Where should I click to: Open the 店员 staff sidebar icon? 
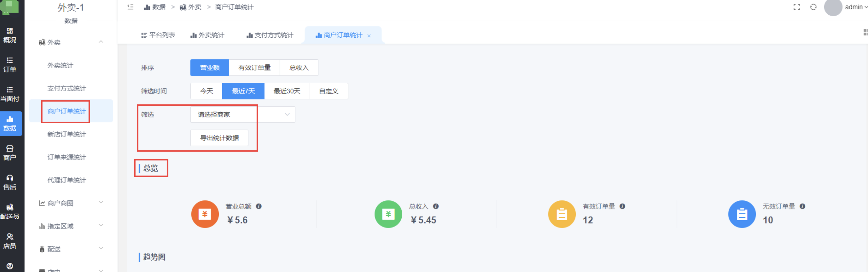(10, 241)
